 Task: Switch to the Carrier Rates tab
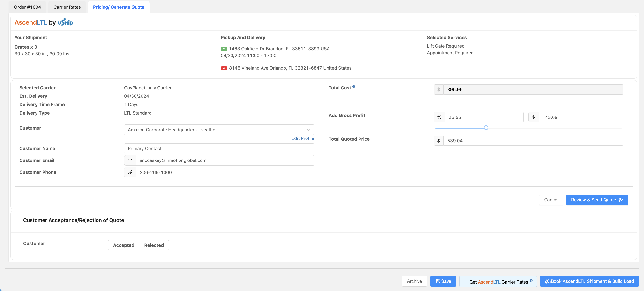click(67, 7)
